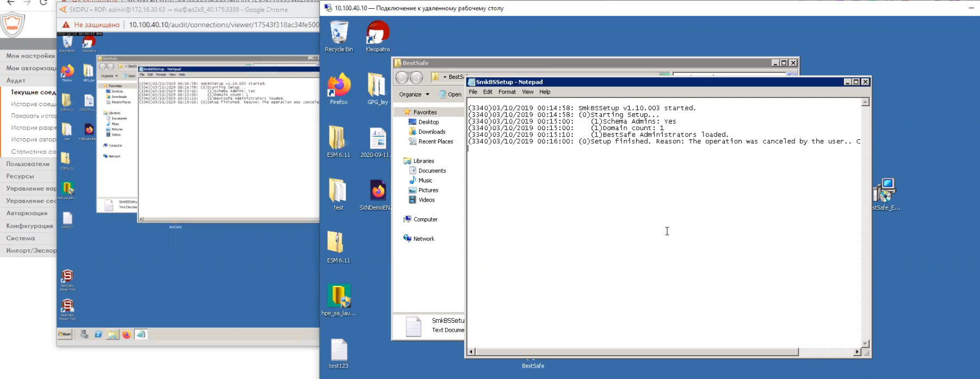This screenshot has height=379, width=980.
Task: Select the test123 file on desktop
Action: click(338, 350)
